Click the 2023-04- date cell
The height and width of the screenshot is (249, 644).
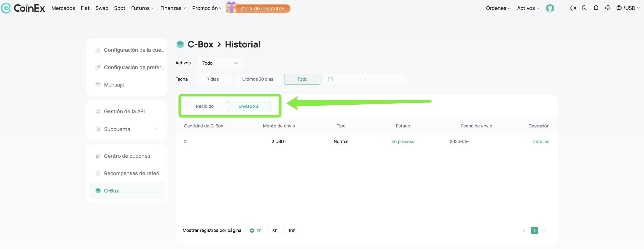[x=460, y=142]
